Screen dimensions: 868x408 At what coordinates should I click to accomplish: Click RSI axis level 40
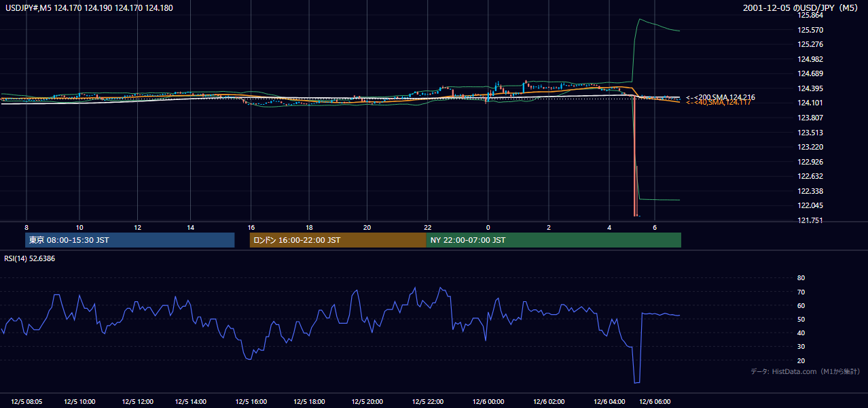coord(801,333)
